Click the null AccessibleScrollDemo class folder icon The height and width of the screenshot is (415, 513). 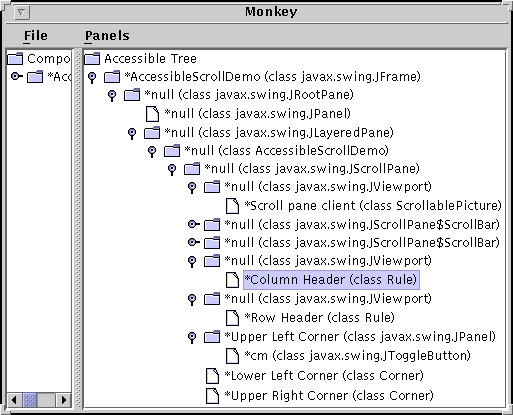pos(172,151)
